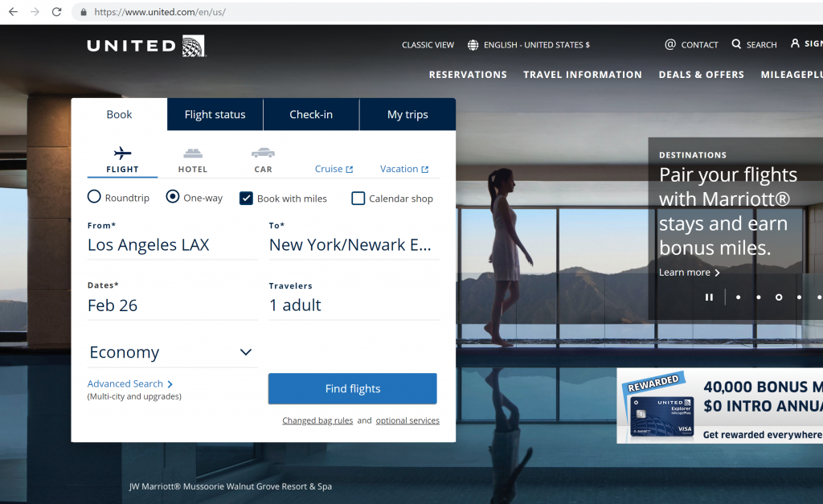Switch to the My trips tab
The height and width of the screenshot is (504, 823).
coord(407,114)
